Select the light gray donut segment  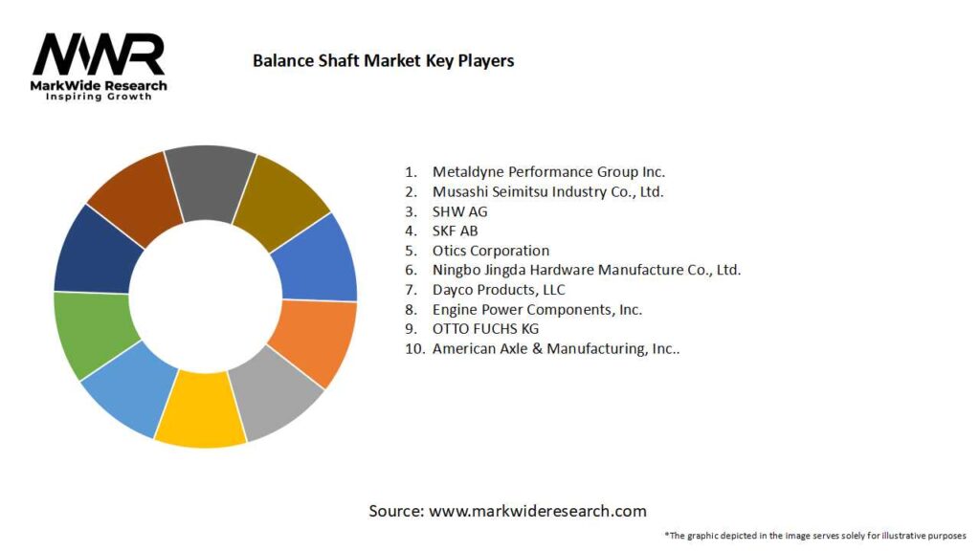278,397
